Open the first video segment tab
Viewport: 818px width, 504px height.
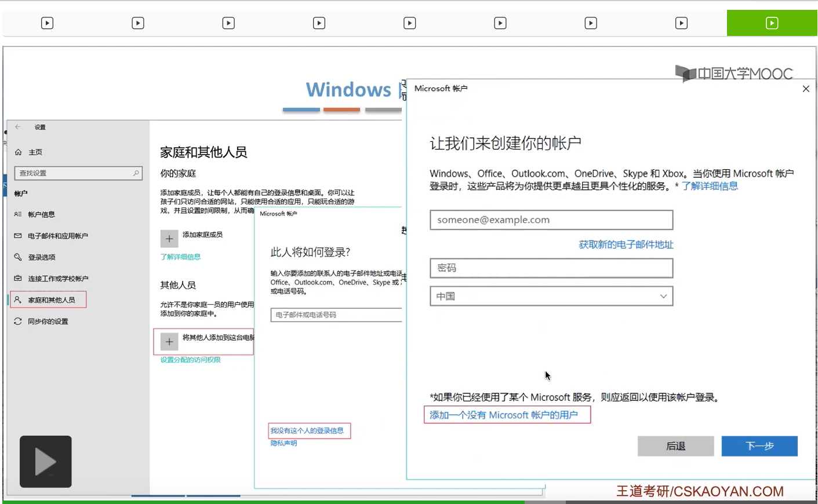click(x=48, y=23)
